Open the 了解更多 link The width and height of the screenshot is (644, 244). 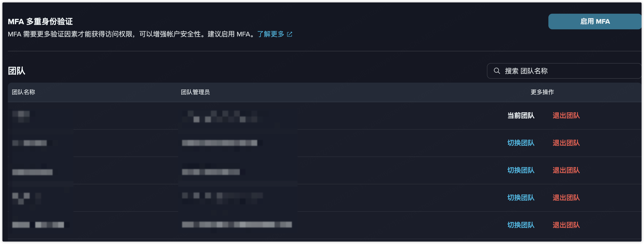271,34
